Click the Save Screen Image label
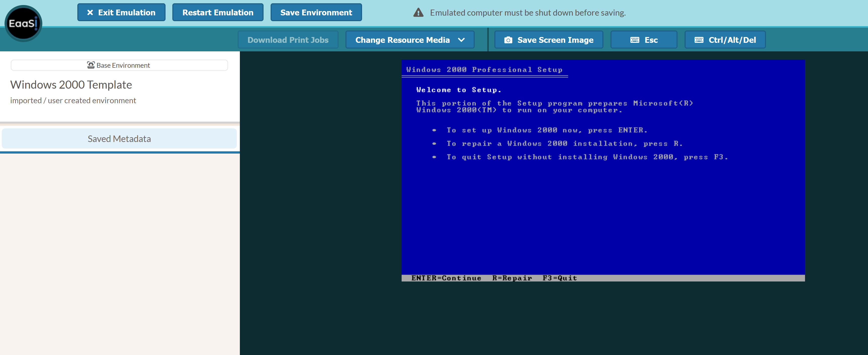This screenshot has height=355, width=868. point(555,40)
